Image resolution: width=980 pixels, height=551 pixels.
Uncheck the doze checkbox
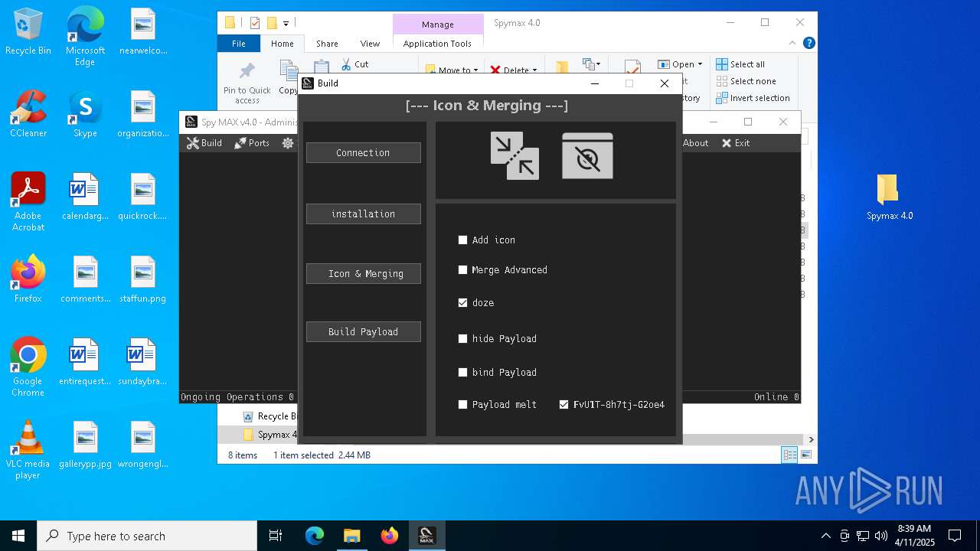(x=462, y=302)
